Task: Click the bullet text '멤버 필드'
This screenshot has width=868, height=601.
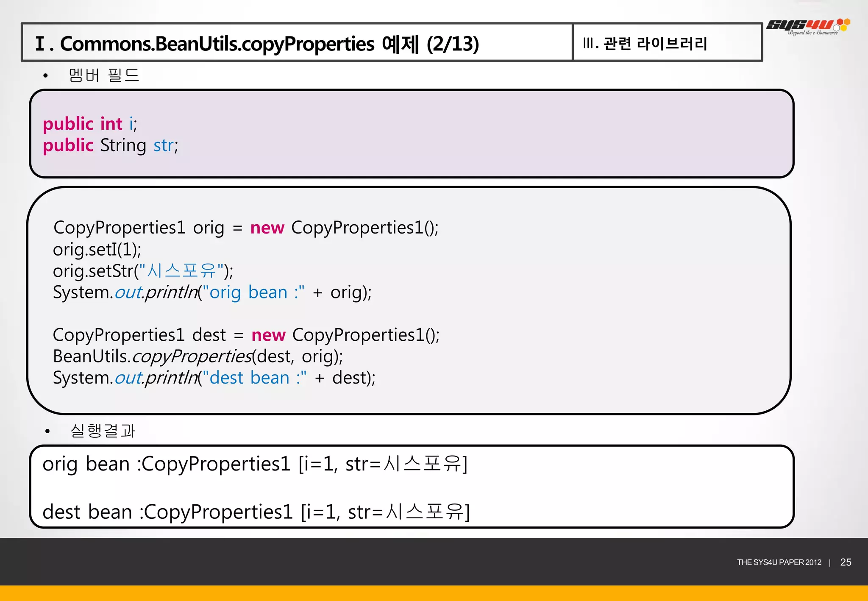Action: 104,75
